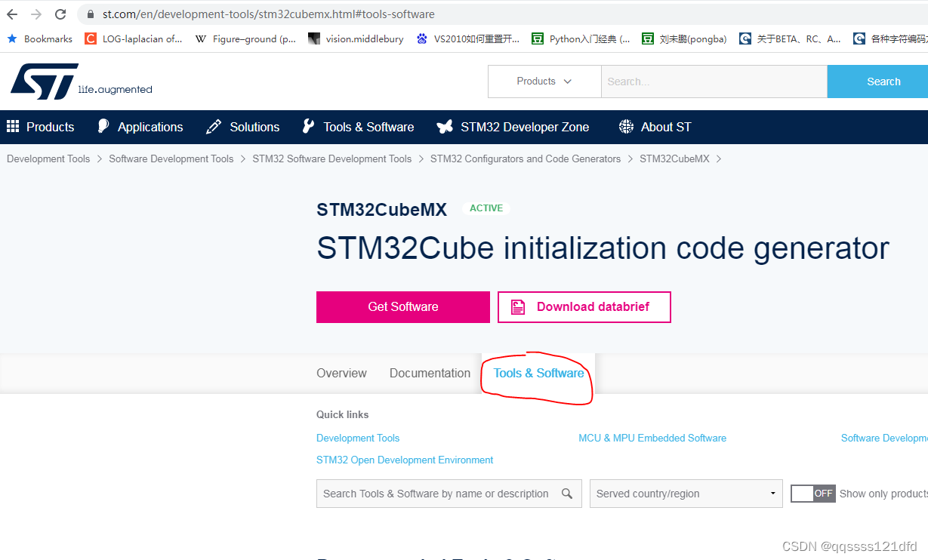Open the STM32 Open Development Environment link
Screen dimensions: 928x560
(x=405, y=460)
